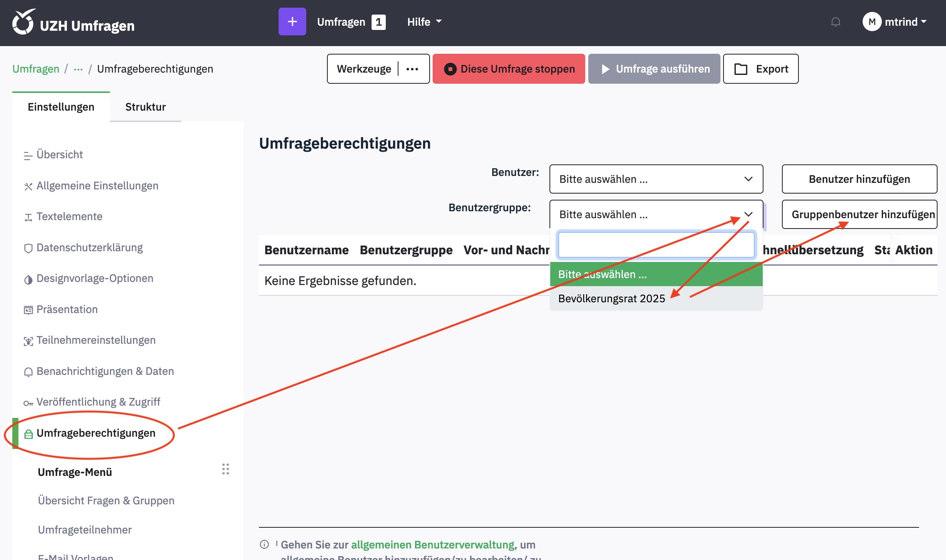Click the breadcrumb ellipsis dots
Image resolution: width=946 pixels, height=560 pixels.
(78, 69)
